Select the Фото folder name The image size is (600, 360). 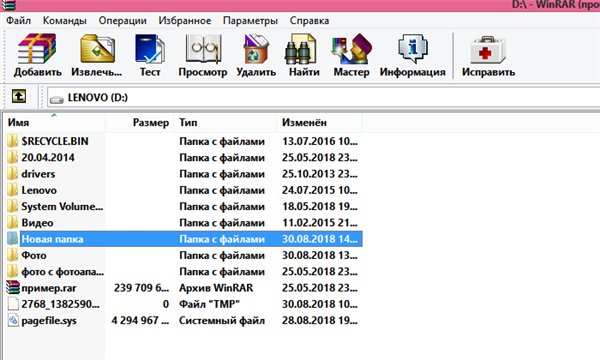pos(34,255)
